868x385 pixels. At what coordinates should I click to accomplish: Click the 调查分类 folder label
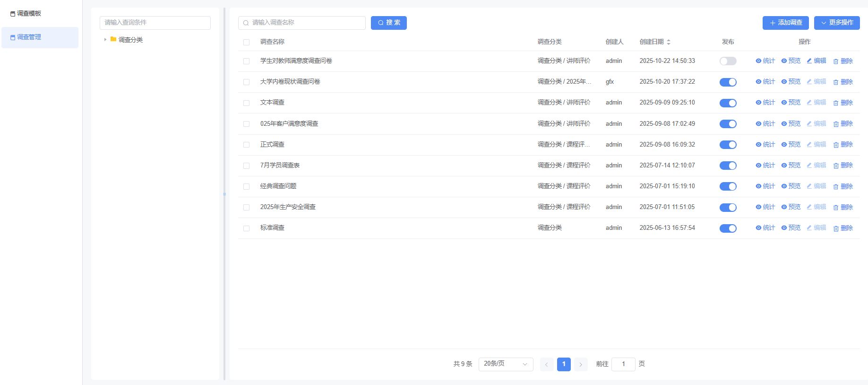130,40
